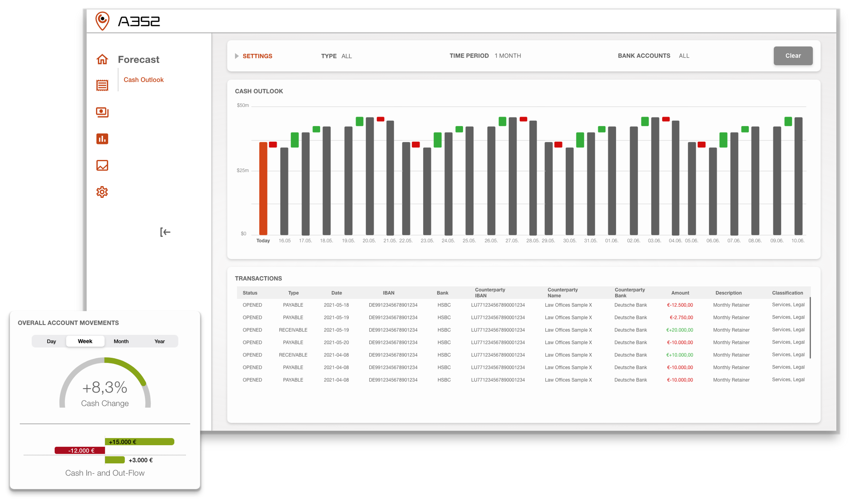This screenshot has height=504, width=856.
Task: Expand the SETTINGS disclosure triangle
Action: click(x=237, y=56)
